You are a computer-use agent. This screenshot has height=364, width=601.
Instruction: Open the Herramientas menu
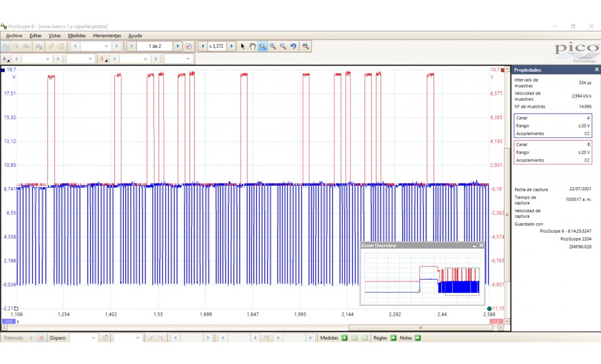coord(107,35)
